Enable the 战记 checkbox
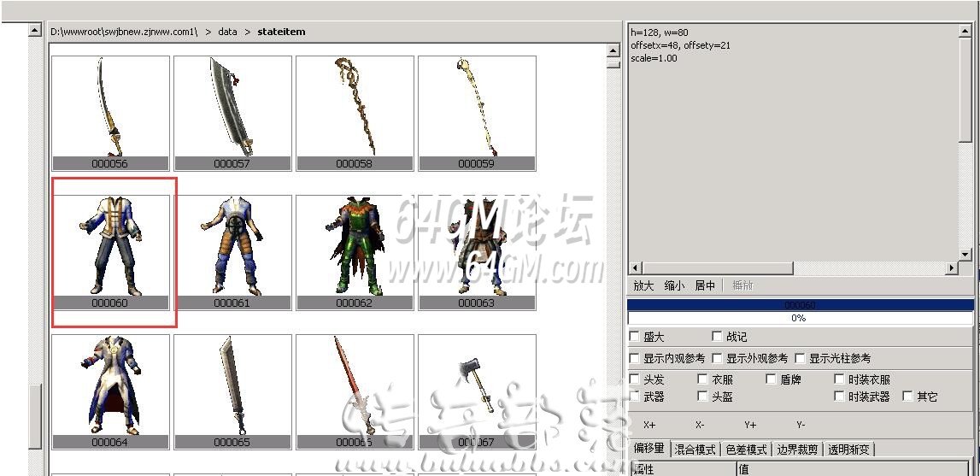This screenshot has width=980, height=476. [x=717, y=338]
